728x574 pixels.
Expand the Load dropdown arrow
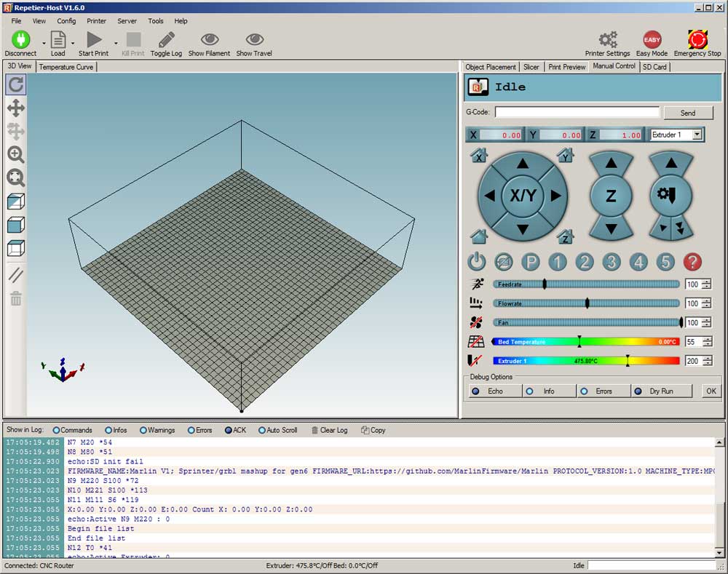pyautogui.click(x=73, y=43)
